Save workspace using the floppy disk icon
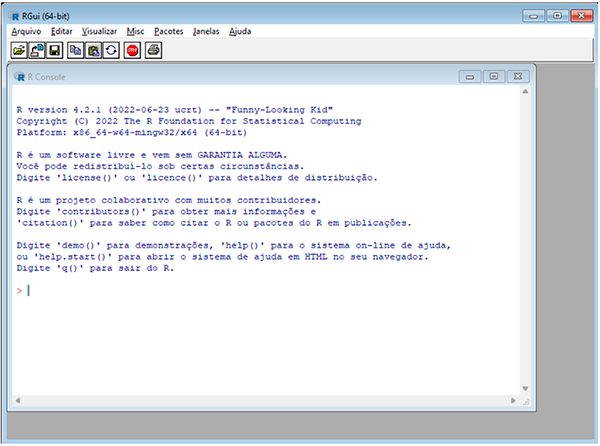 [x=54, y=50]
